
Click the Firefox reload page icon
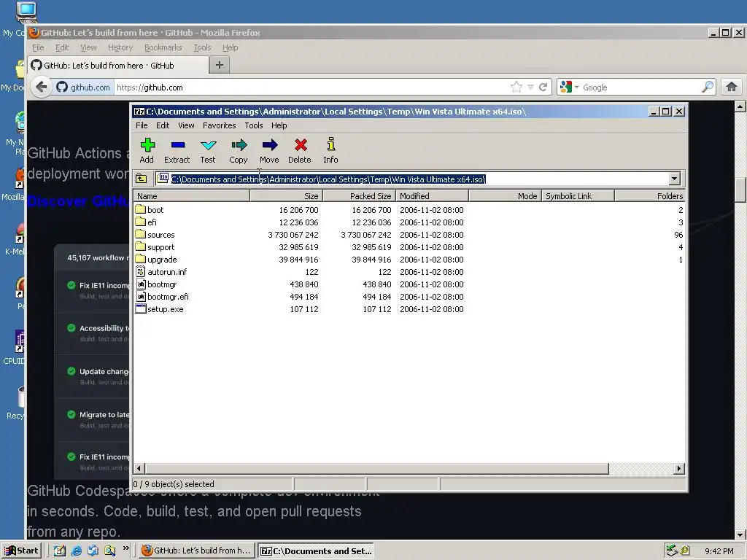pos(543,87)
